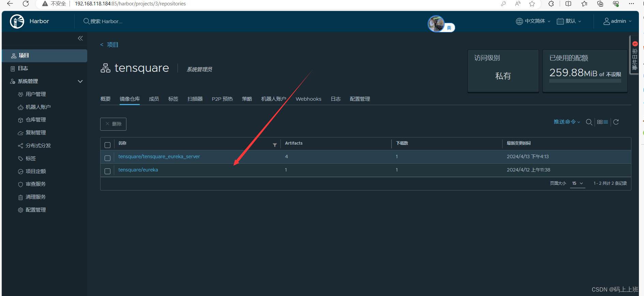Click the name column filter icon
644x296 pixels.
(x=275, y=145)
